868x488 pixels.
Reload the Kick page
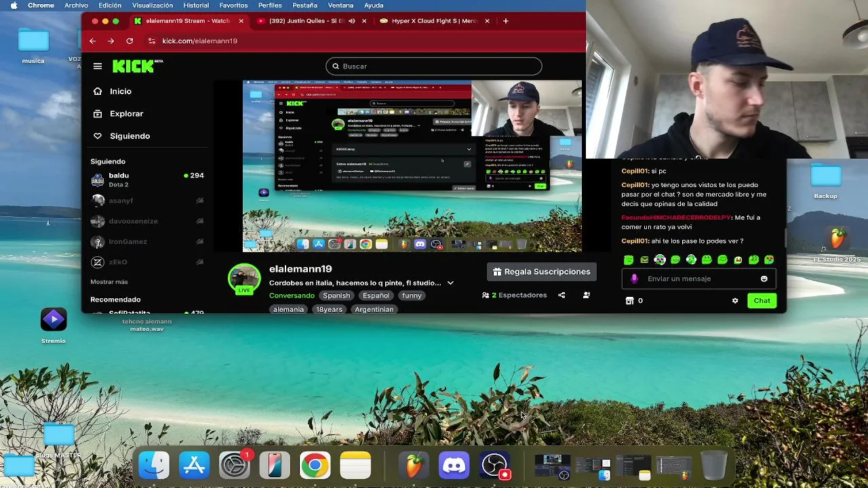[130, 41]
